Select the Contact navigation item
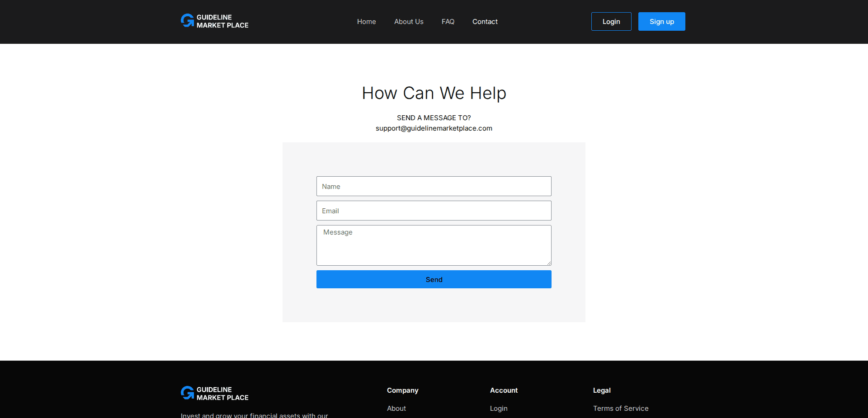The height and width of the screenshot is (418, 868). pyautogui.click(x=485, y=21)
